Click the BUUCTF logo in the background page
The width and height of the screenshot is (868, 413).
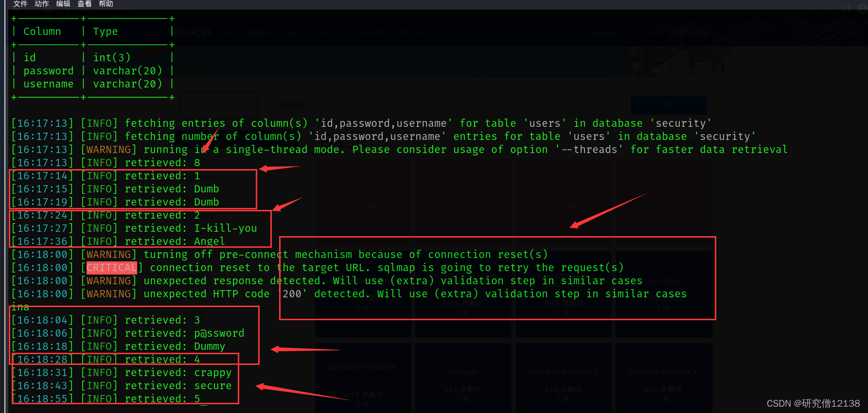point(193,33)
